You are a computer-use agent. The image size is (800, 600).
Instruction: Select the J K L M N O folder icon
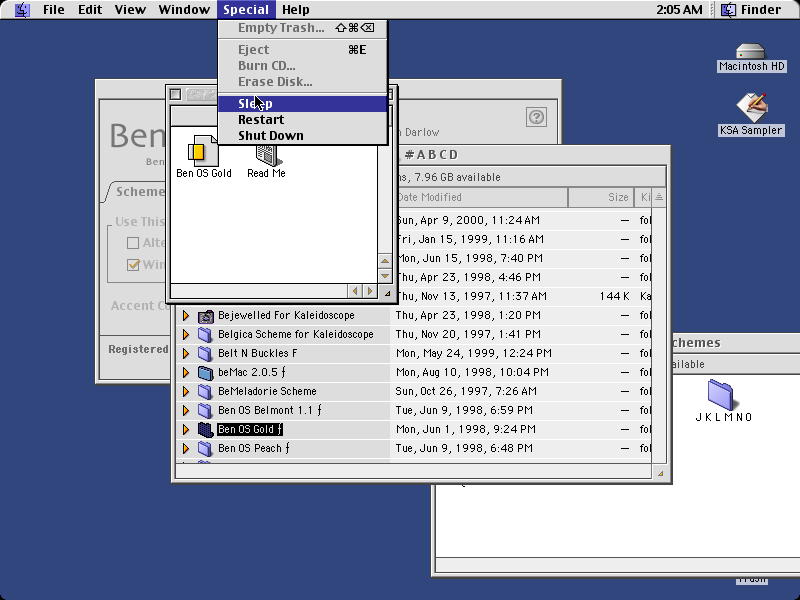[x=720, y=394]
